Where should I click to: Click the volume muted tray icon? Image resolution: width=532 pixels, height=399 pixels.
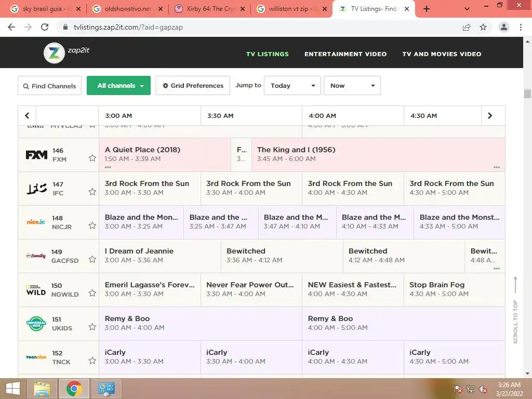pos(483,389)
